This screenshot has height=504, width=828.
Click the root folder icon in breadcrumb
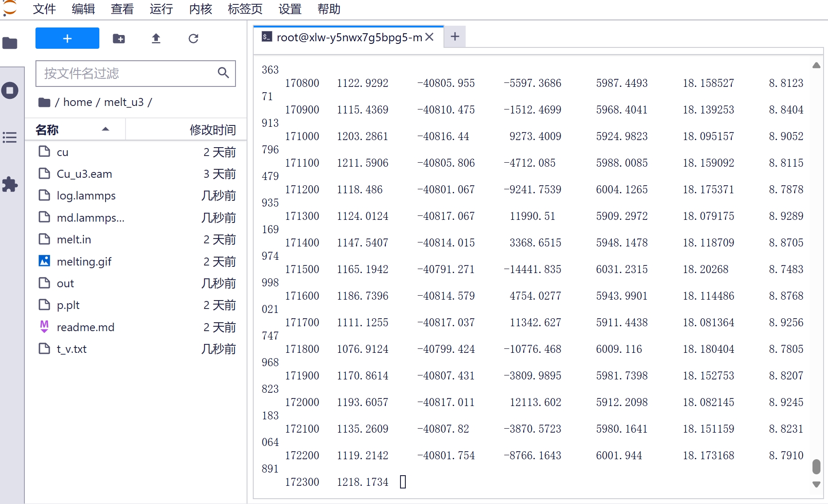[x=44, y=102]
